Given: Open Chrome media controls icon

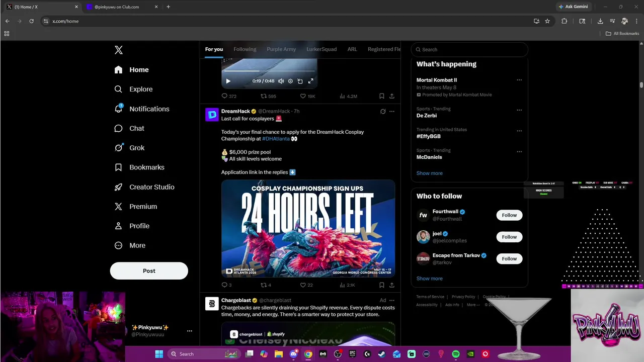Looking at the screenshot, I should coord(612,21).
